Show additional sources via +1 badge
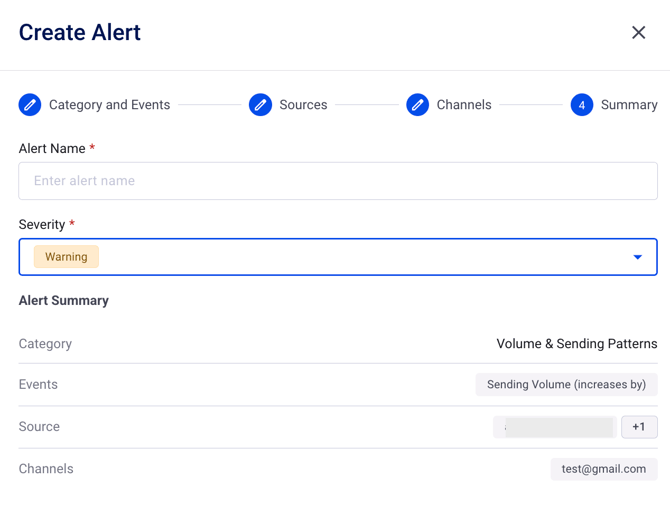Screen dimensions: 670x517 (639, 427)
